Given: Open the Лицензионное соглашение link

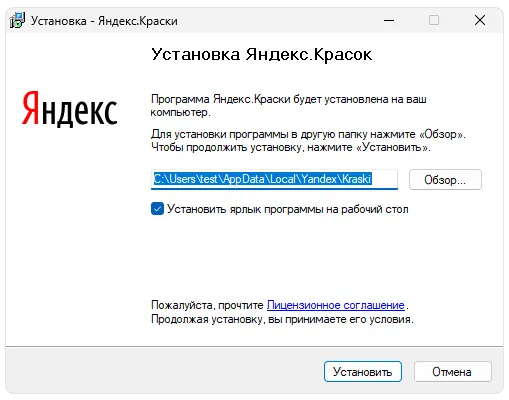Looking at the screenshot, I should [336, 305].
